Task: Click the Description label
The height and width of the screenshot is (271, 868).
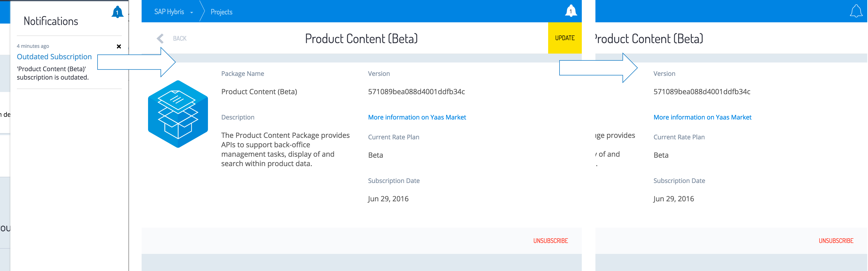Action: click(238, 117)
